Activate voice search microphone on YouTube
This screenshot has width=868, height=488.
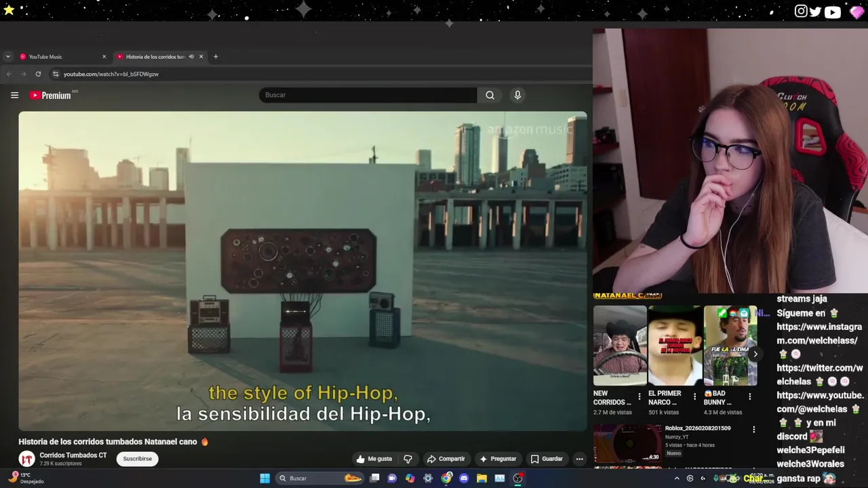(517, 95)
